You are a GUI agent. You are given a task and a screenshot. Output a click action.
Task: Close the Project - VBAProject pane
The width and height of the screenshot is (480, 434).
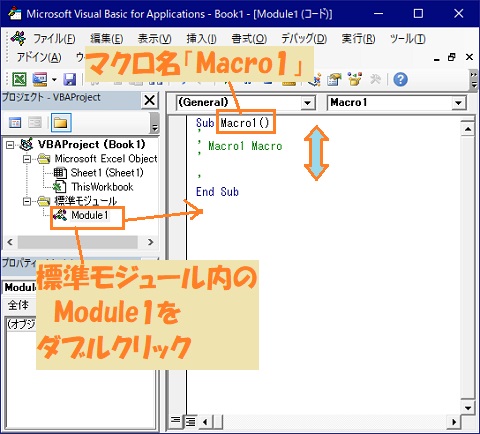point(150,100)
